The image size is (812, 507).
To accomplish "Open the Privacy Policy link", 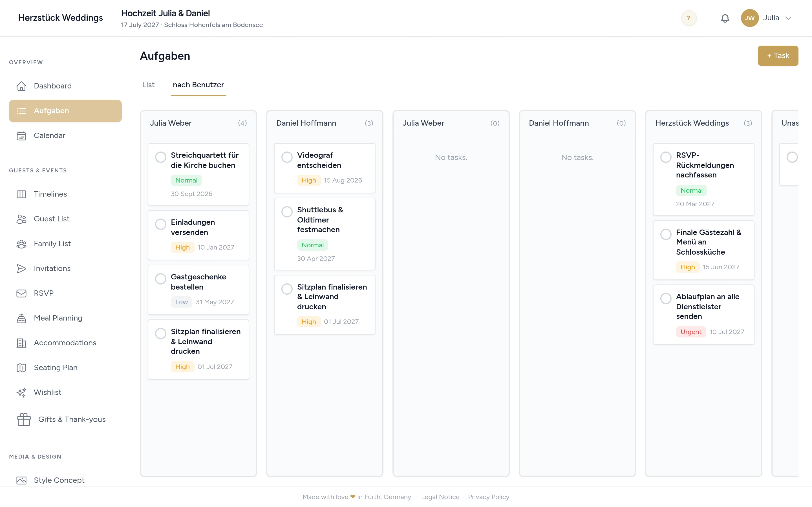I will pos(489,497).
